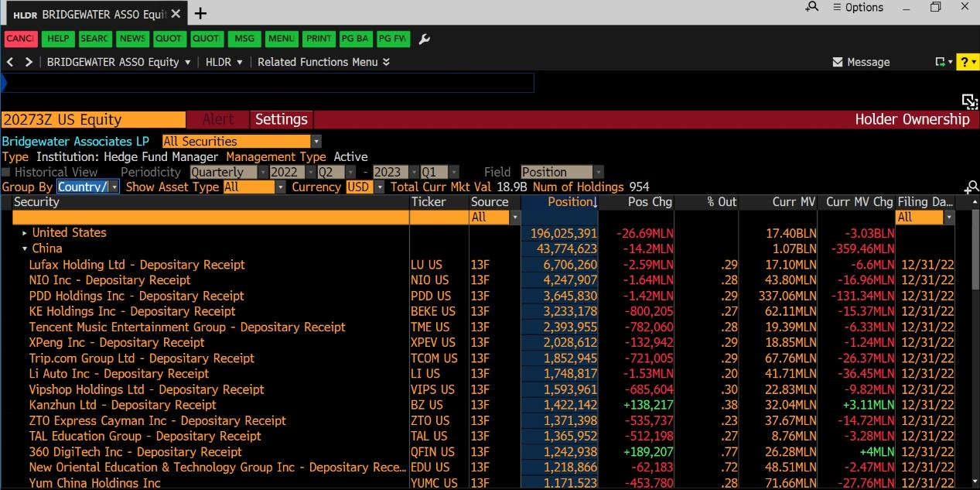Screen dimensions: 980x490
Task: Open the toolbar wrench settings icon
Action: [x=424, y=39]
